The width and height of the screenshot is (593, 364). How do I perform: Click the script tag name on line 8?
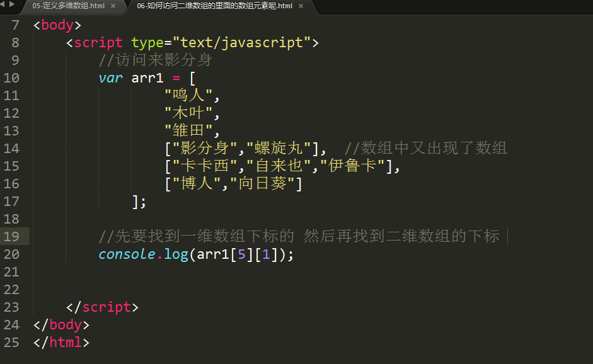click(98, 42)
